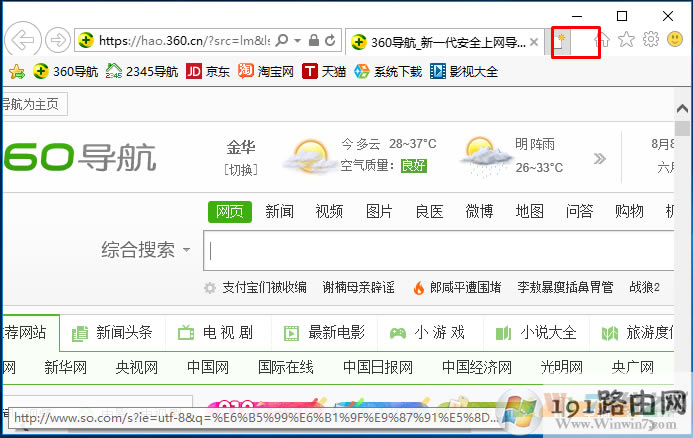Open hot topic 谢楠母亲辟谣
Screen dimensions: 693x438
(358, 287)
